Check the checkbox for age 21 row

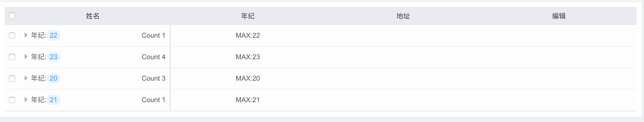point(12,100)
